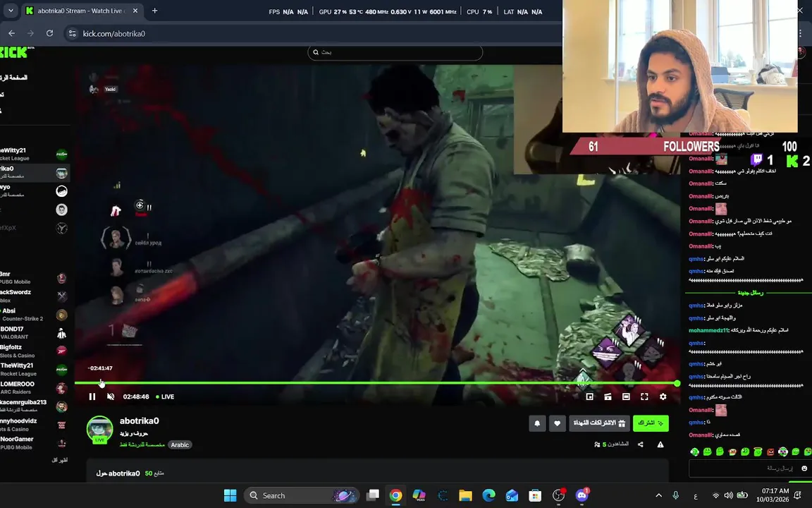
Task: Open gifted subscriptions button with gift icon
Action: [599, 423]
